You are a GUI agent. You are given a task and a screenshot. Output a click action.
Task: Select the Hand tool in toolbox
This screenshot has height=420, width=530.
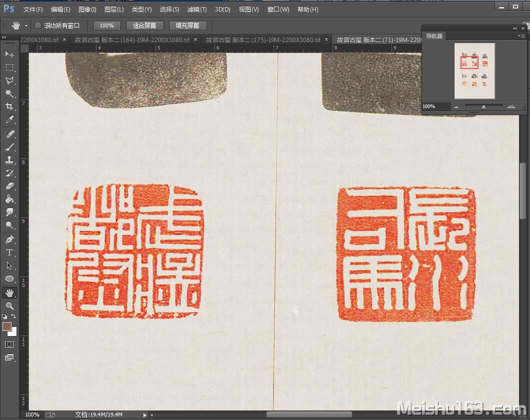[x=9, y=293]
